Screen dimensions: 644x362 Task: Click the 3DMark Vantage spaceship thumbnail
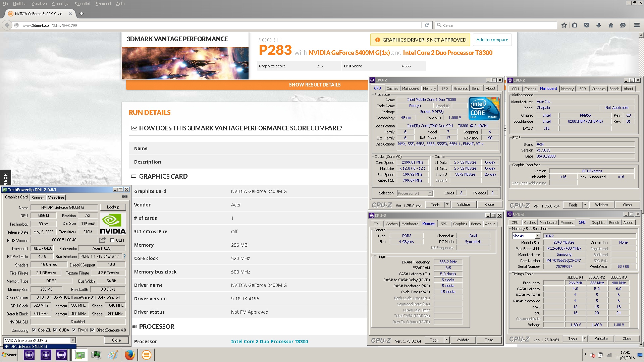tap(185, 63)
